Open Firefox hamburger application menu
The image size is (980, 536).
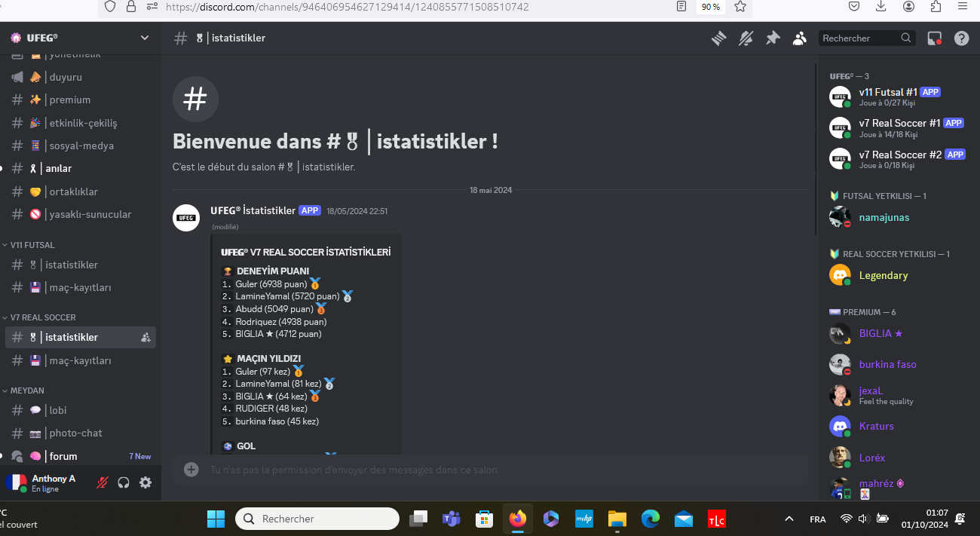coord(963,6)
